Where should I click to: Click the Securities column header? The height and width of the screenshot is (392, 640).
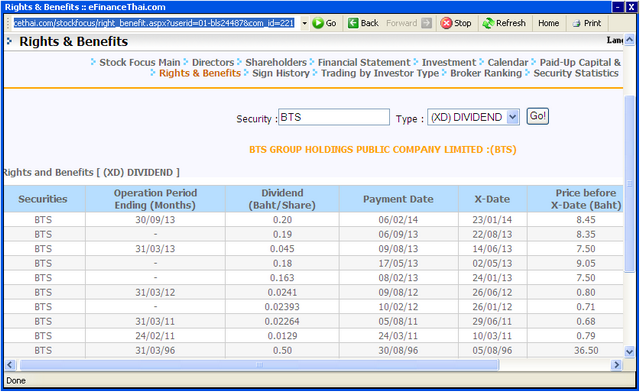point(43,199)
